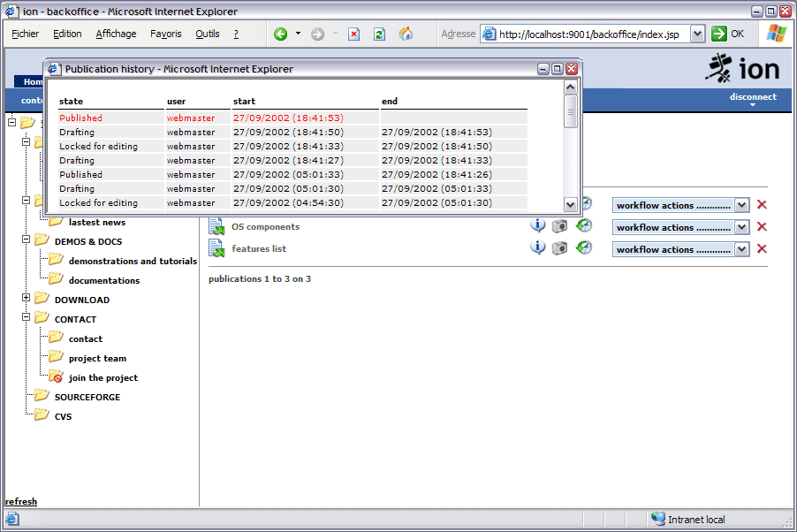Select the lastest news folder

[97, 223]
